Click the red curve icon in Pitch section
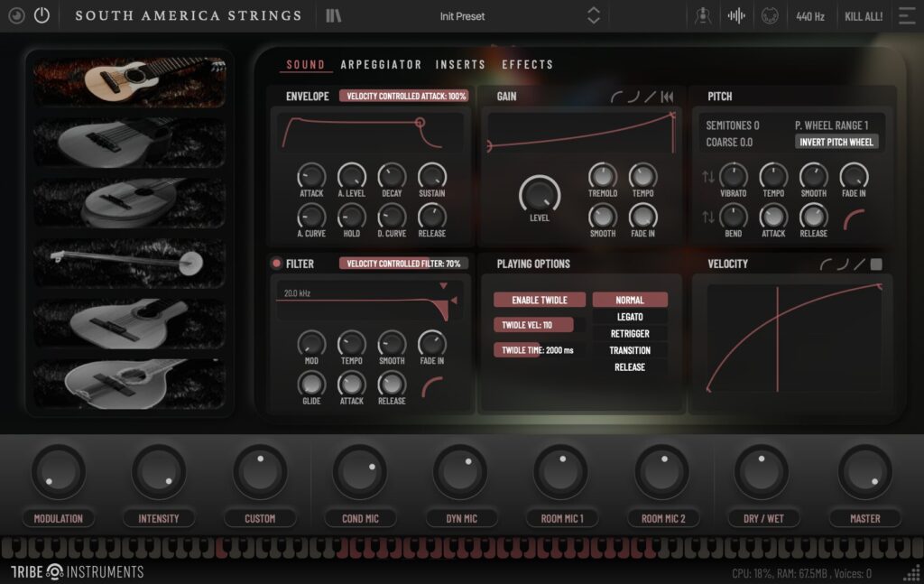Screen dimensions: 924x584 coord(854,218)
